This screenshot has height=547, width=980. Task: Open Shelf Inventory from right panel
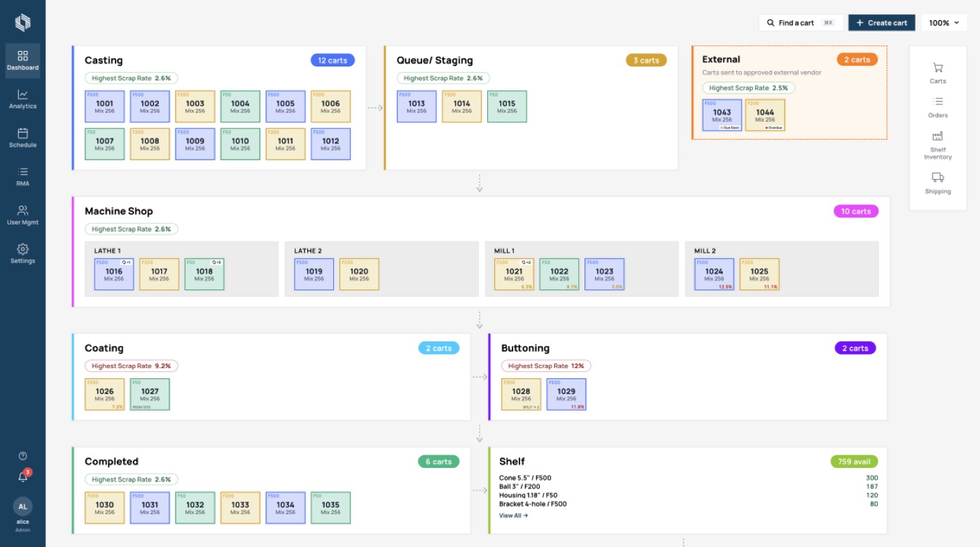coord(938,145)
